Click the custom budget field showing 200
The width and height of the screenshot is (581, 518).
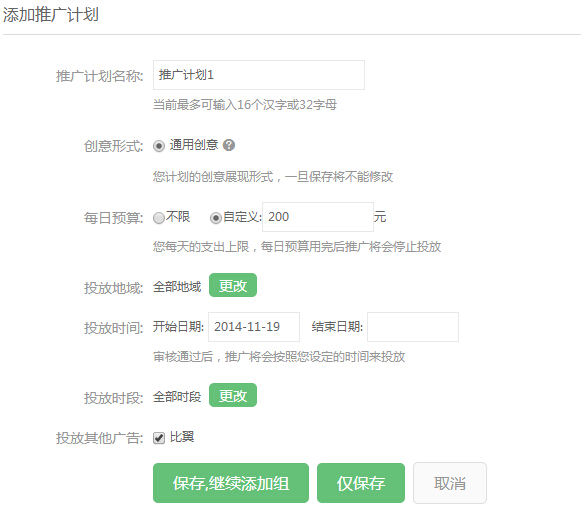(x=318, y=217)
